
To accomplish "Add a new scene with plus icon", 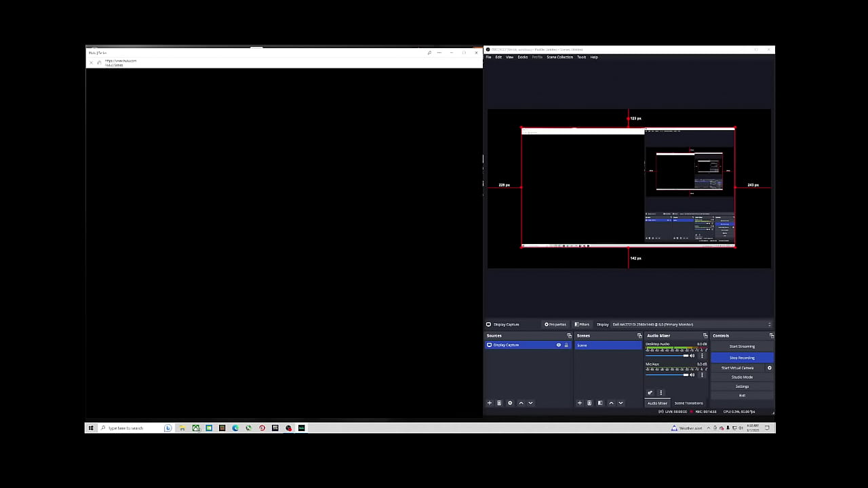I will point(579,403).
